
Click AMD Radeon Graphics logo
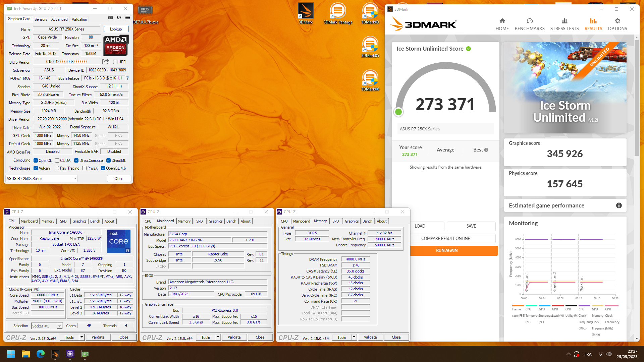(x=116, y=45)
